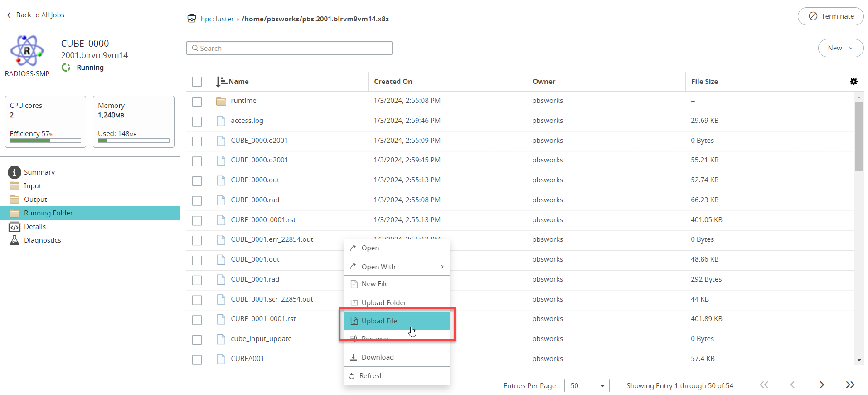Toggle the select-all header checkbox
This screenshot has height=395, width=868.
click(x=197, y=82)
